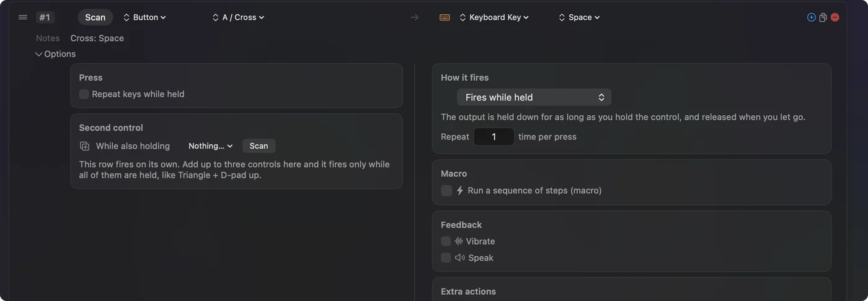
Task: Enable the Vibrate feedback checkbox
Action: tap(446, 241)
